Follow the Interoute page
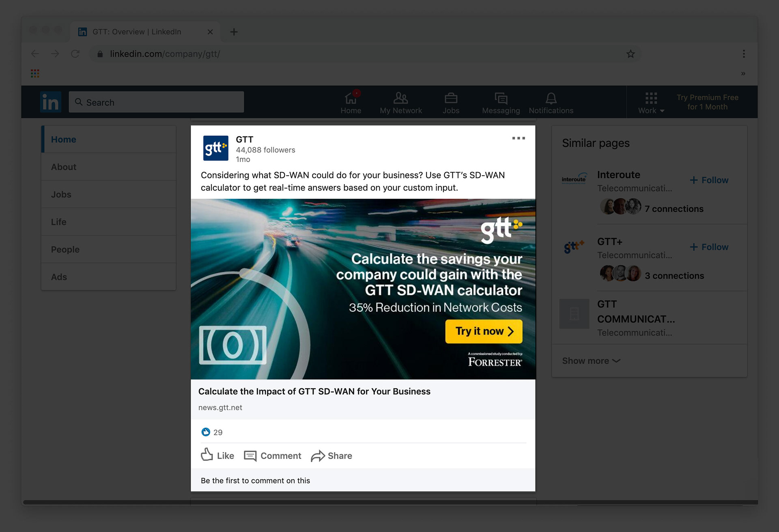Viewport: 779px width, 532px height. (709, 180)
